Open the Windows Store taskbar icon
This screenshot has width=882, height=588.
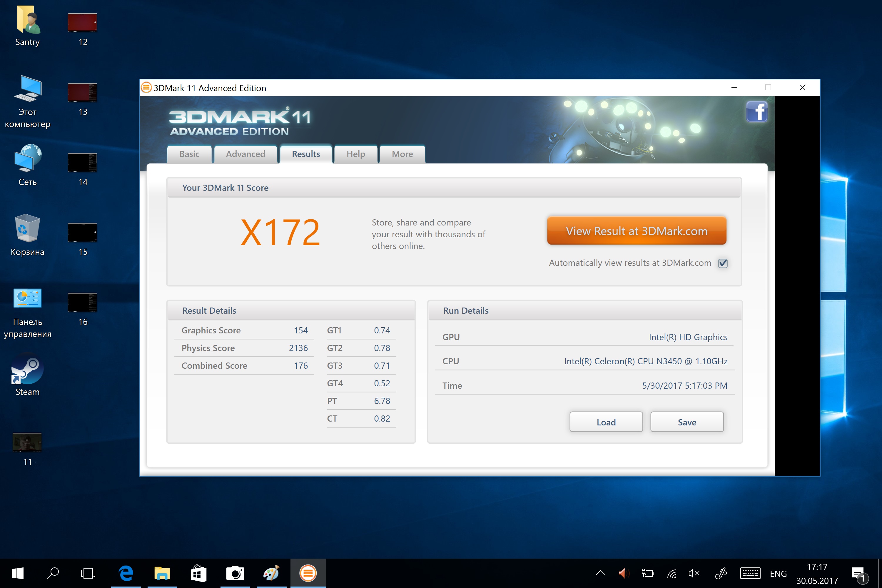[198, 573]
